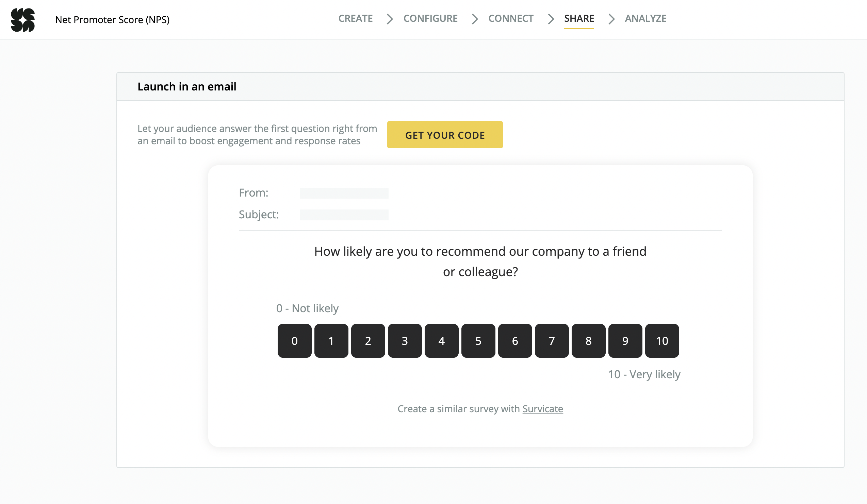Select score 5 on the rating scale
The width and height of the screenshot is (867, 504).
[x=478, y=341]
